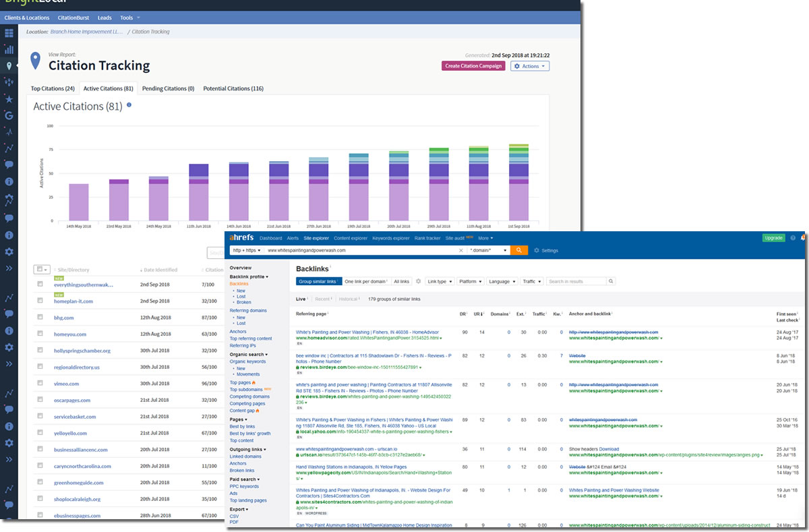Tick the checkbox for everythingsouthernwak… row
Image resolution: width=809 pixels, height=532 pixels.
(x=40, y=285)
